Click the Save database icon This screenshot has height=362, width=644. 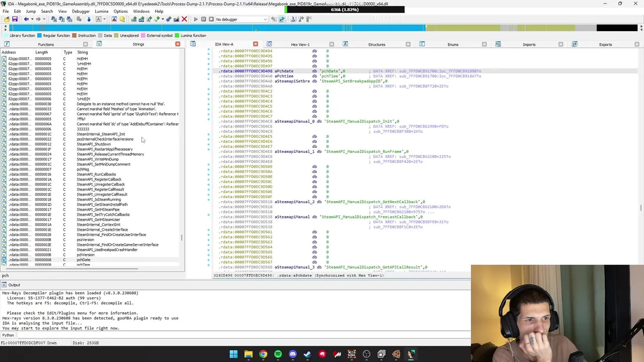[x=15, y=19]
